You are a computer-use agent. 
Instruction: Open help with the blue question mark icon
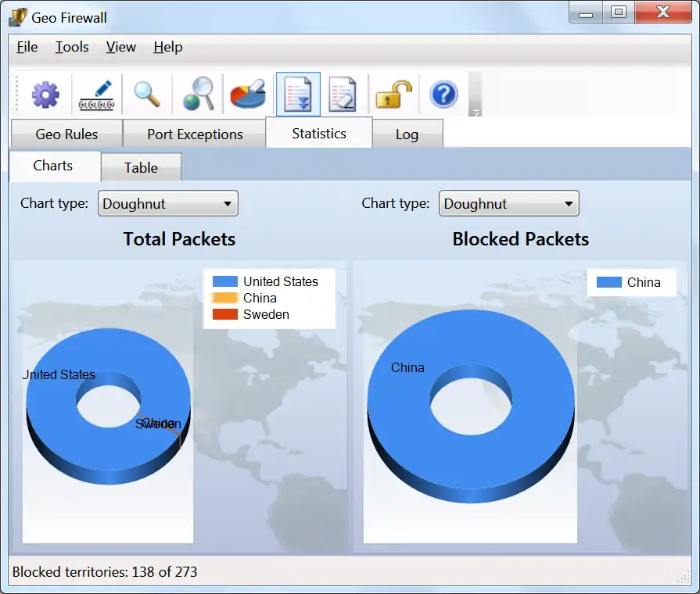click(x=443, y=94)
